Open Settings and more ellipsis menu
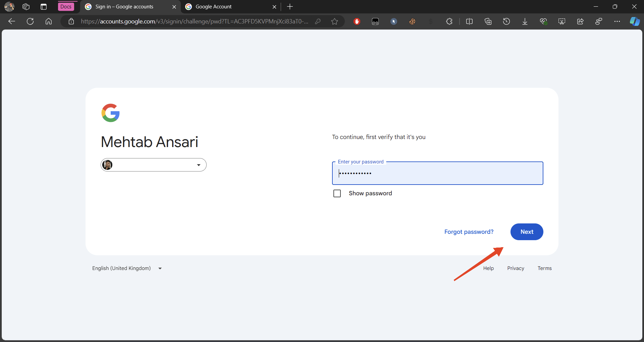Viewport: 644px width, 342px height. click(x=617, y=21)
